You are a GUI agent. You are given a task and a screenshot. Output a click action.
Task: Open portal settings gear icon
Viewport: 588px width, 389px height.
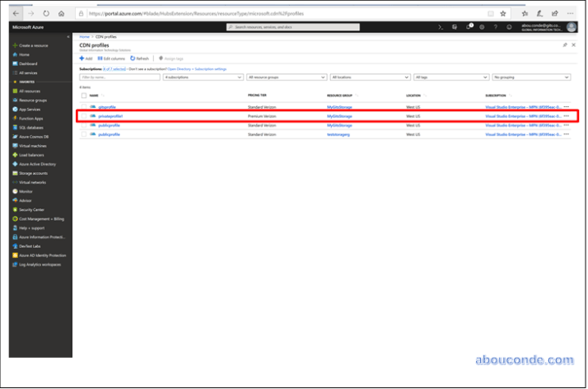pos(483,27)
